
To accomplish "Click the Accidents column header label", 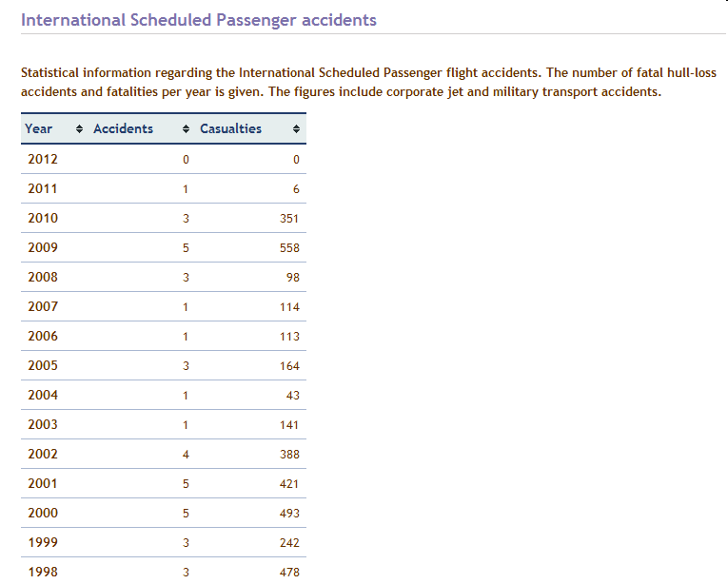I will pyautogui.click(x=123, y=128).
